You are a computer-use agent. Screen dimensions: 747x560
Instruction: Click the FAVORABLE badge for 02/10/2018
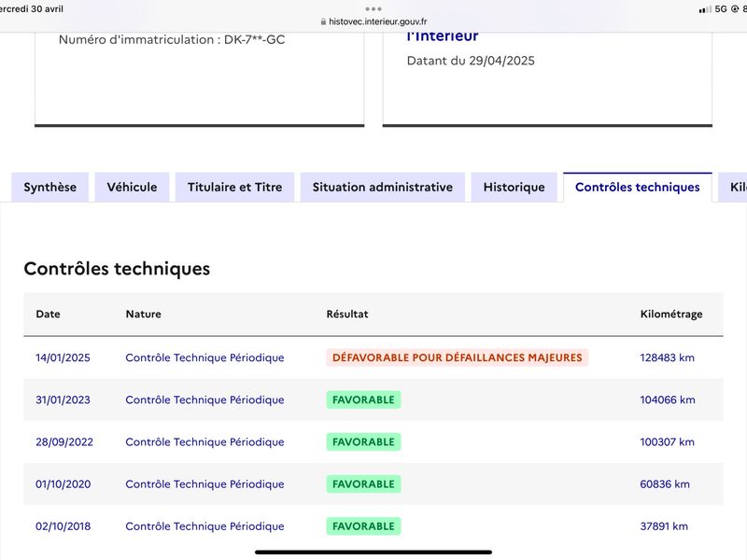(363, 526)
